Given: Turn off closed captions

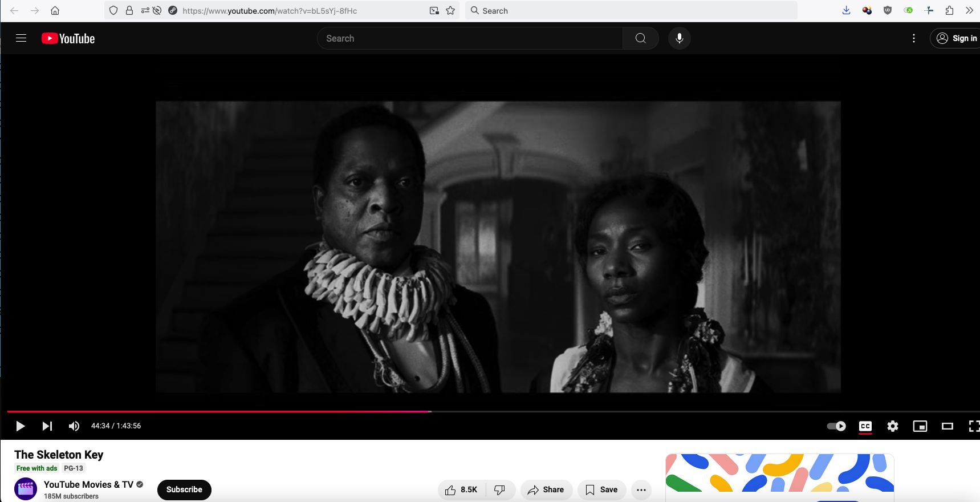Looking at the screenshot, I should (865, 426).
